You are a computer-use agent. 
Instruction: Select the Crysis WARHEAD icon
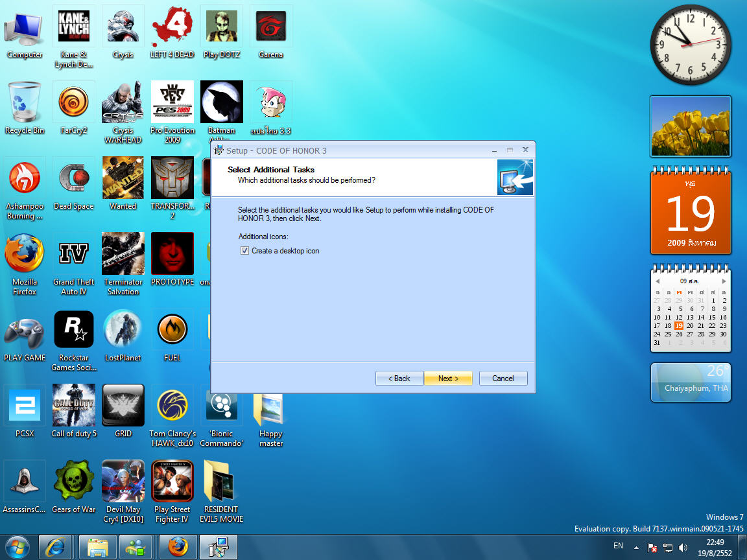click(x=123, y=113)
